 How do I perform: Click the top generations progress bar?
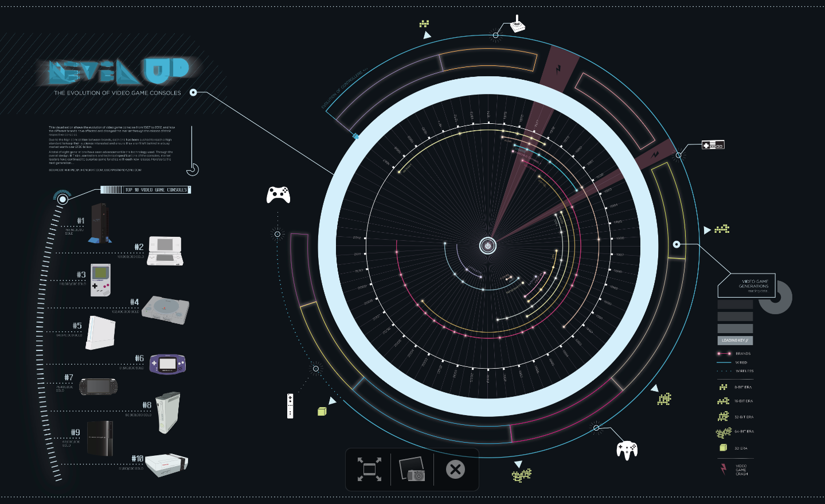point(734,304)
